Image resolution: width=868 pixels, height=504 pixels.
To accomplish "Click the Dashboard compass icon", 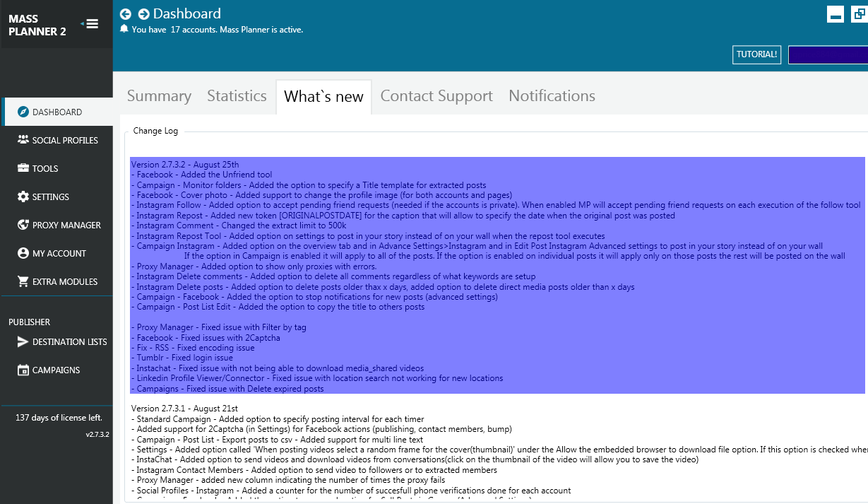I will click(x=23, y=112).
